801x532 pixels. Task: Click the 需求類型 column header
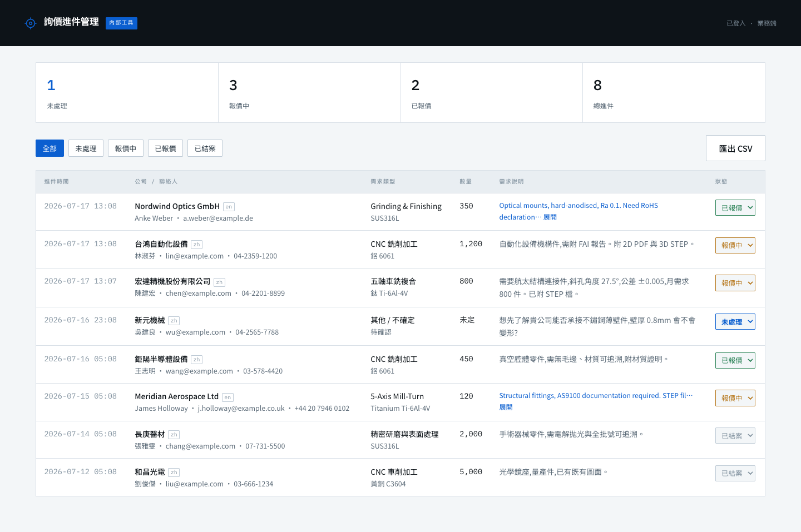pyautogui.click(x=383, y=182)
